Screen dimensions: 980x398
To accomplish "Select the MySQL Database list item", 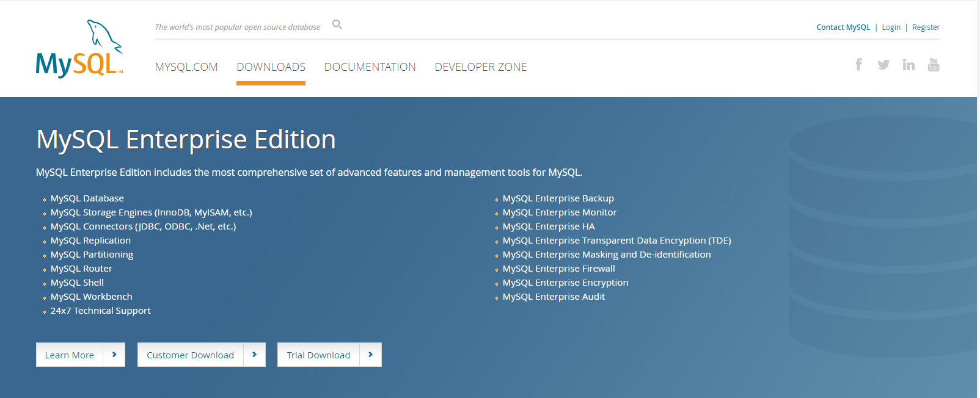I will [87, 198].
